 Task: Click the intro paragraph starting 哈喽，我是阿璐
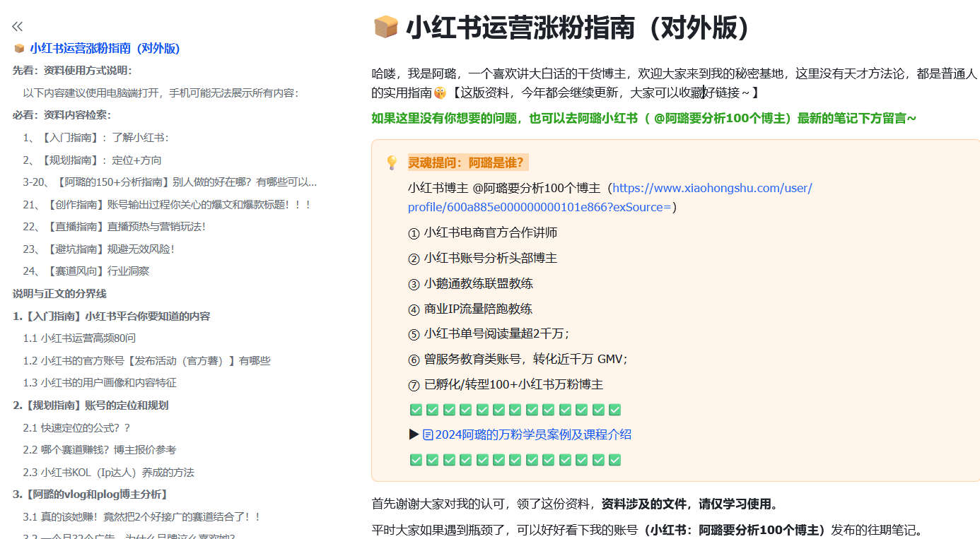click(675, 83)
